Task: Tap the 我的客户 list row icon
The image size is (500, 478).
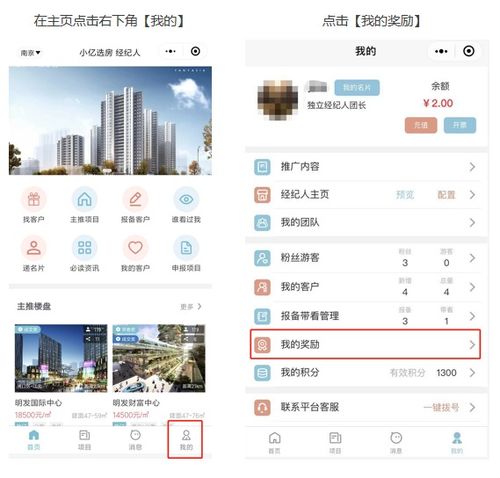Action: point(262,287)
